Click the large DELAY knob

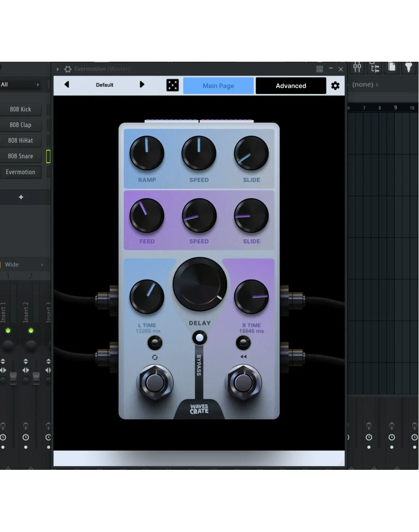pos(200,284)
